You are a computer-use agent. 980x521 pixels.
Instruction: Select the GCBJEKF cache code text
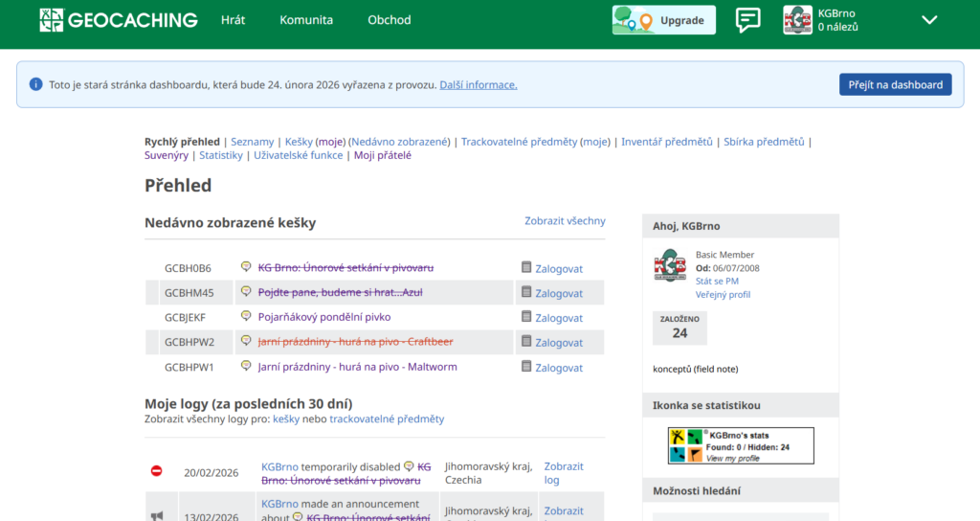(185, 318)
